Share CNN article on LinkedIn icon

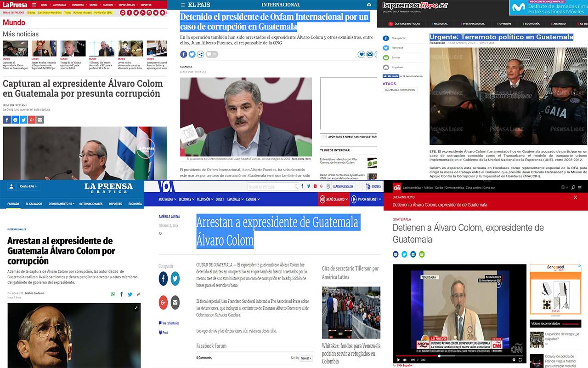tap(413, 254)
